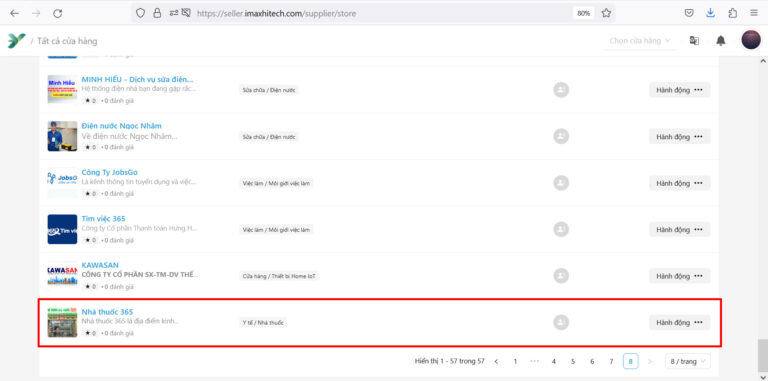The image size is (768, 381).
Task: Click the browser address bar URL
Action: click(x=276, y=13)
